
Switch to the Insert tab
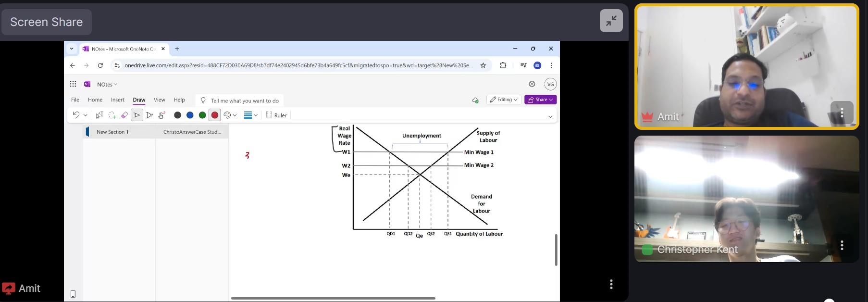coord(117,100)
